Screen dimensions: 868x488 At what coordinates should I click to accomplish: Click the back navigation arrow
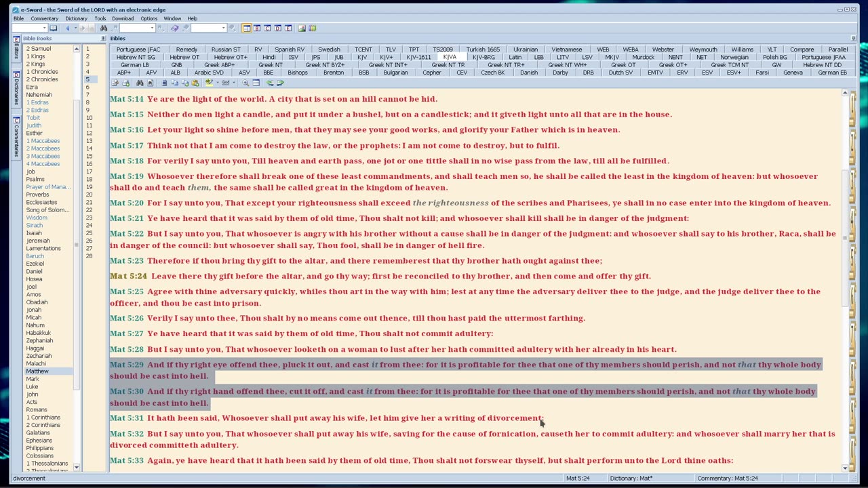click(x=67, y=28)
